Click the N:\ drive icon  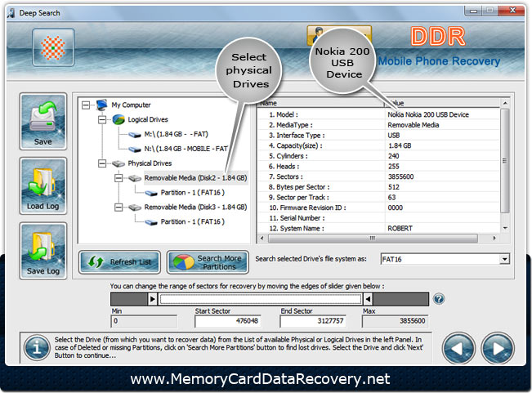pyautogui.click(x=135, y=150)
